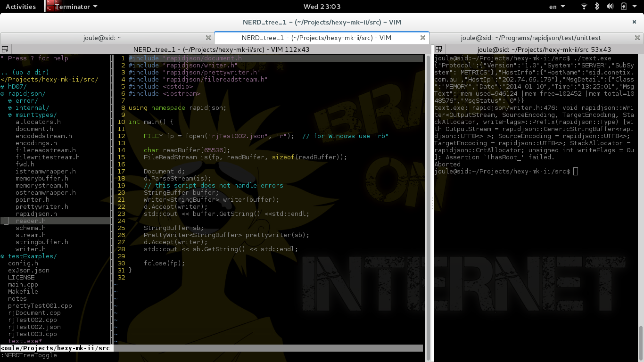Select the Makefile entry
The width and height of the screenshot is (644, 362).
coord(23,291)
